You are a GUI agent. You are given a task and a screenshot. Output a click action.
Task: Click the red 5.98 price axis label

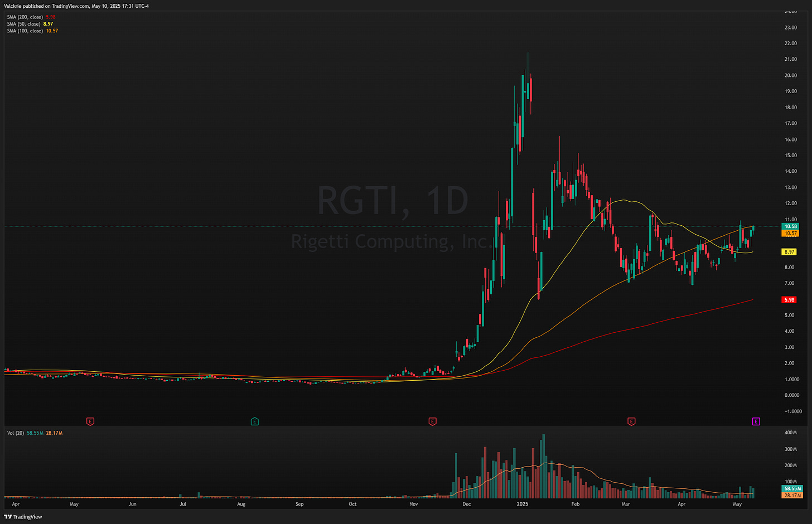[790, 300]
